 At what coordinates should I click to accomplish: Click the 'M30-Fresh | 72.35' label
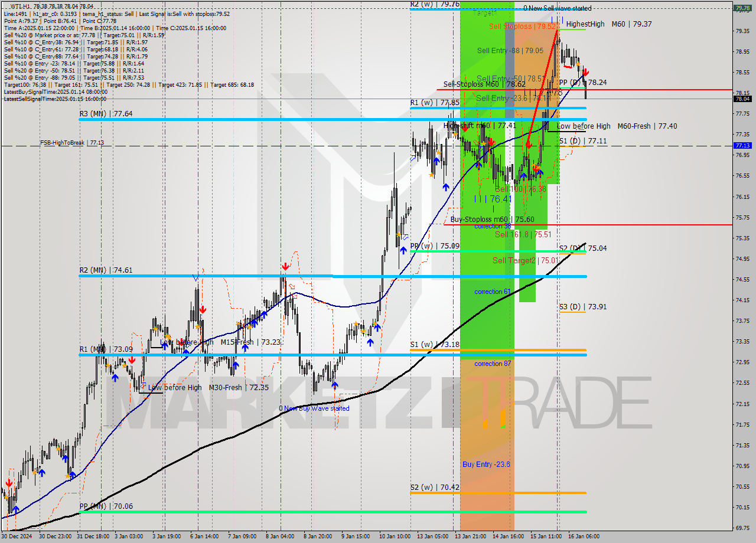(239, 388)
